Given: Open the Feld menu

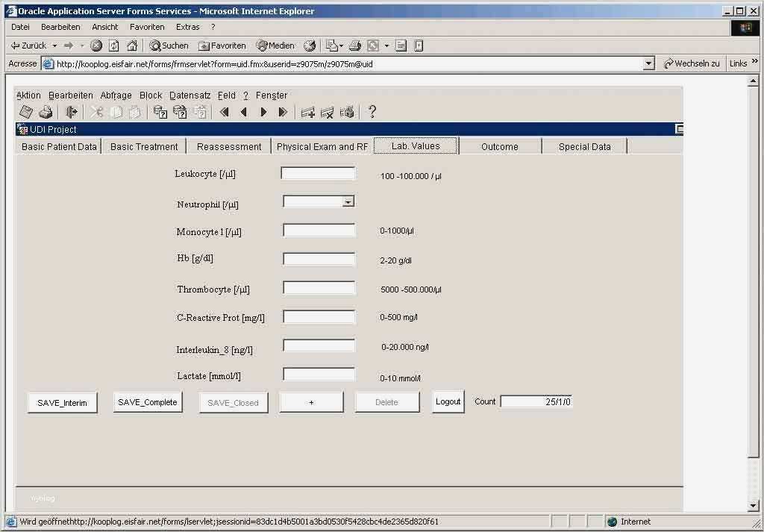Looking at the screenshot, I should pos(227,96).
